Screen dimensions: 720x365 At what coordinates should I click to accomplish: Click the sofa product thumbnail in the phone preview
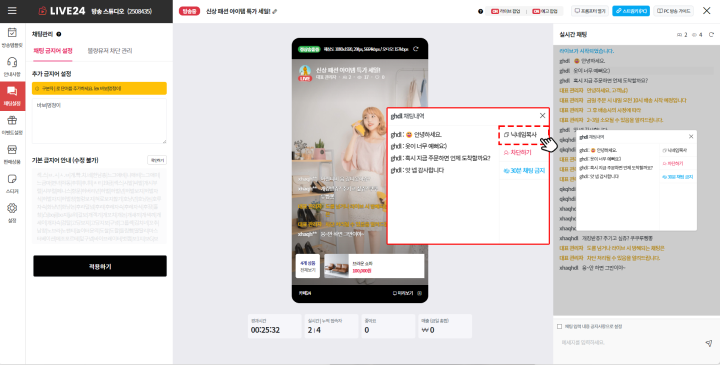click(x=336, y=266)
